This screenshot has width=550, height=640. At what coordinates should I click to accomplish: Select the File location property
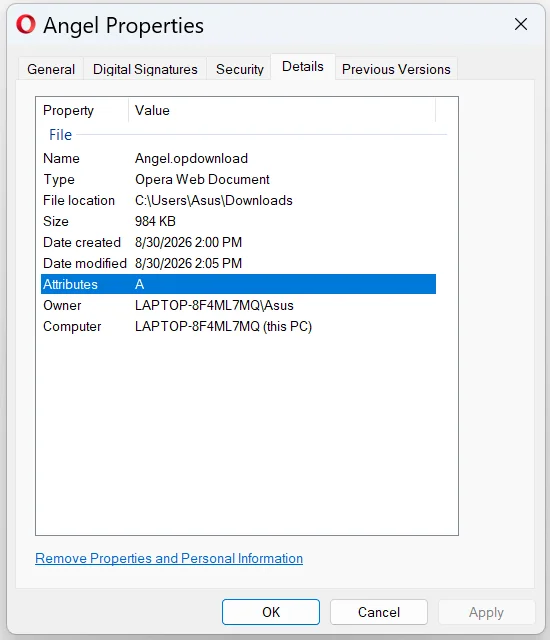click(x=79, y=200)
